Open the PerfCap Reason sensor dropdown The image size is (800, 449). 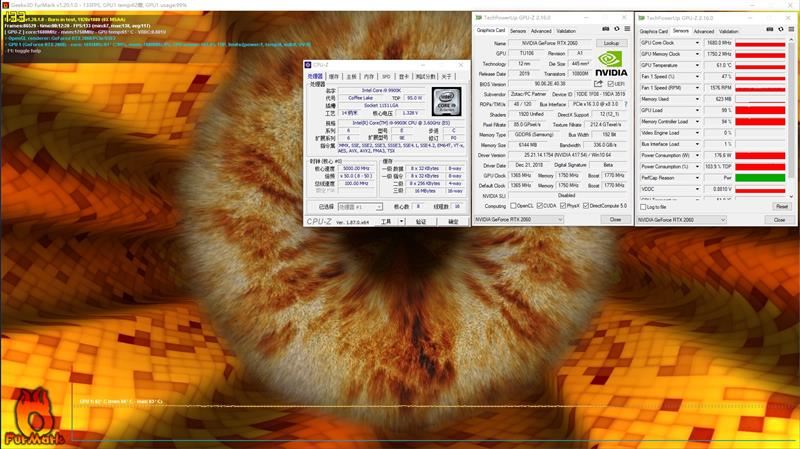pyautogui.click(x=697, y=178)
